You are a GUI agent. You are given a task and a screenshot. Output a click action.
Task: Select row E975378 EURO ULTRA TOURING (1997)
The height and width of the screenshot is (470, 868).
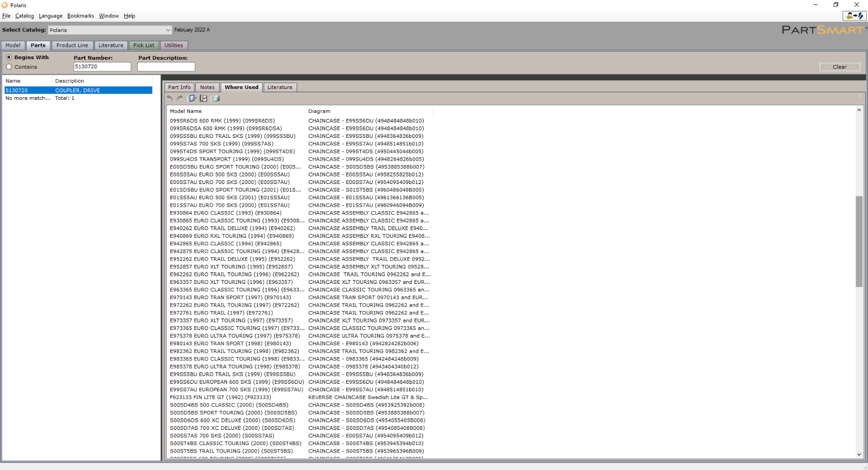(x=235, y=336)
